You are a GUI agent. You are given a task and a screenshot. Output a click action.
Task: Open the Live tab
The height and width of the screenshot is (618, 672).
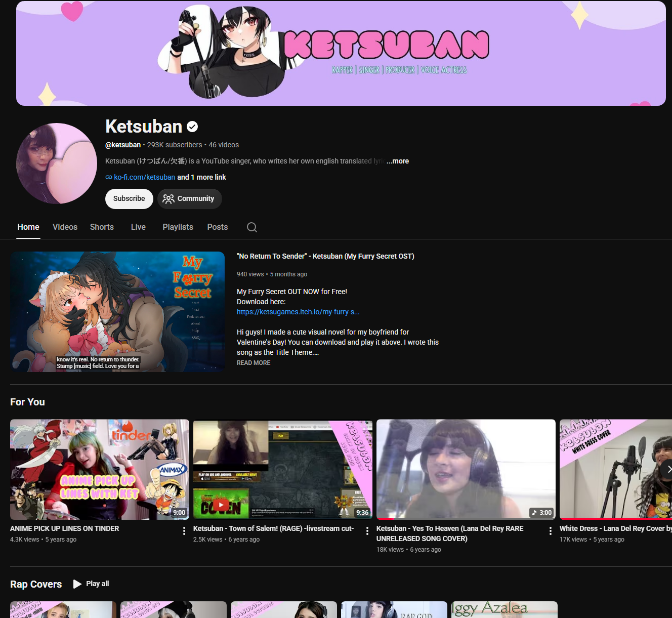click(138, 227)
